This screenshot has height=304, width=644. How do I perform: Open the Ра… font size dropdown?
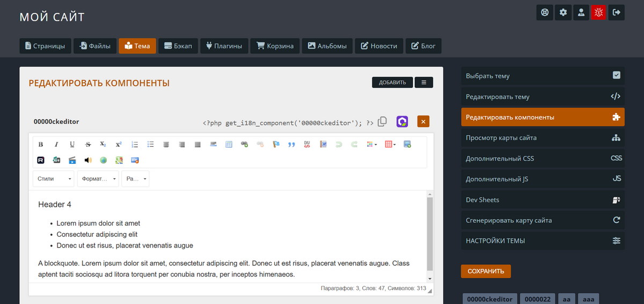click(135, 179)
